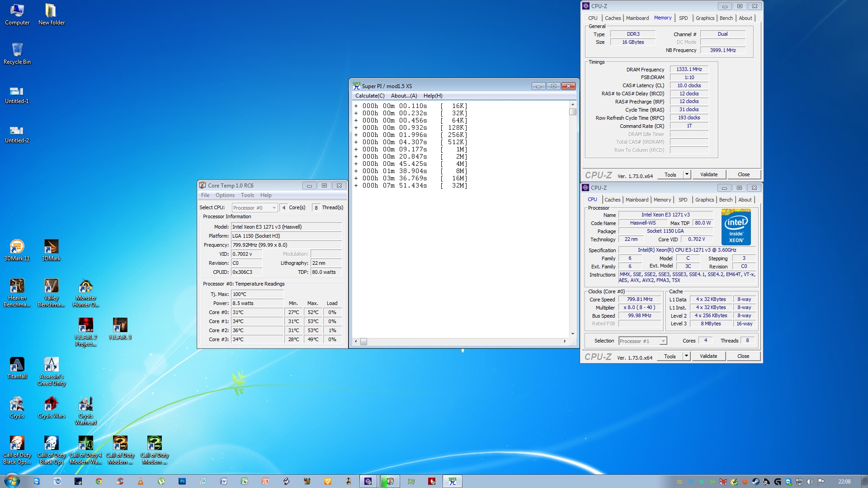Click Tools button in lower CPU-Z window
Image resolution: width=868 pixels, height=488 pixels.
[x=670, y=356]
